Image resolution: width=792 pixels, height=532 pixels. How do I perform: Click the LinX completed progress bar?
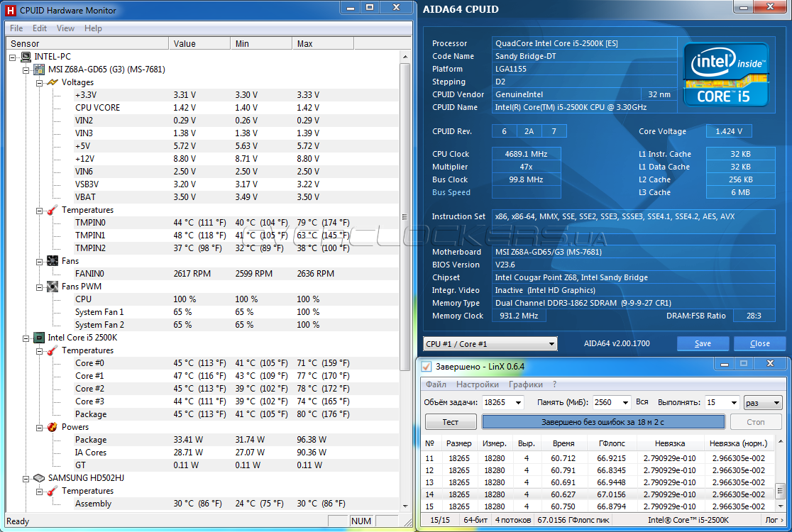(603, 422)
